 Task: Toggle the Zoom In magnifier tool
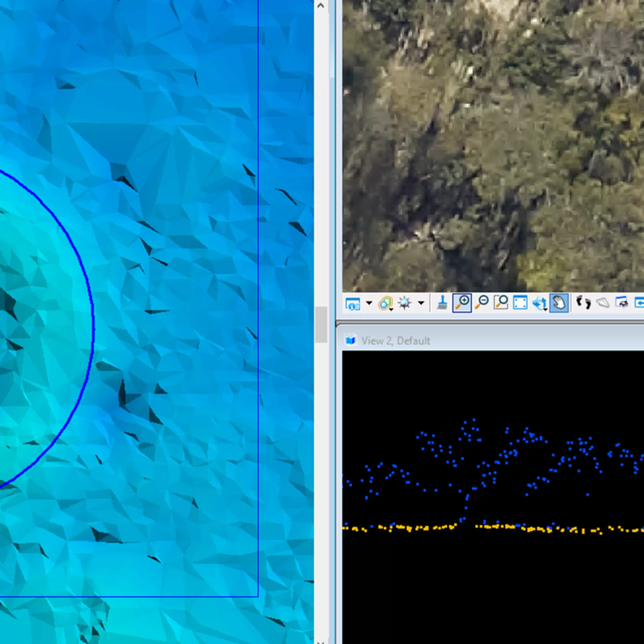coord(462,303)
